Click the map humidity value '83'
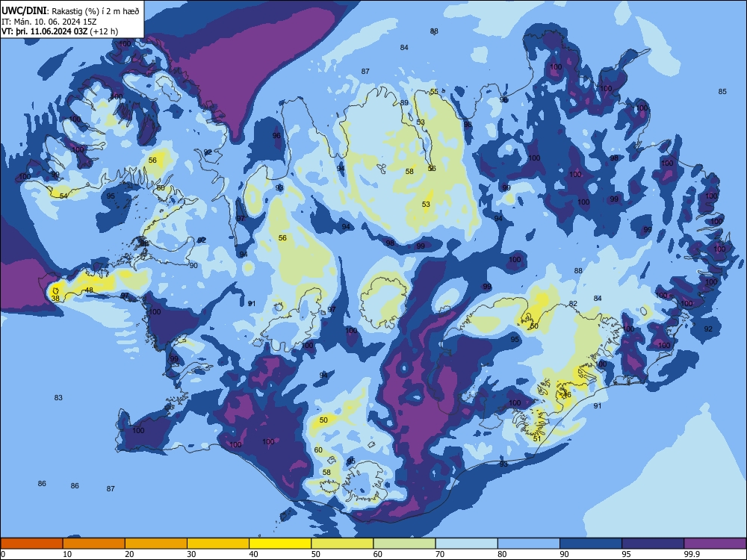Viewport: 747px width, 560px height. 58,398
